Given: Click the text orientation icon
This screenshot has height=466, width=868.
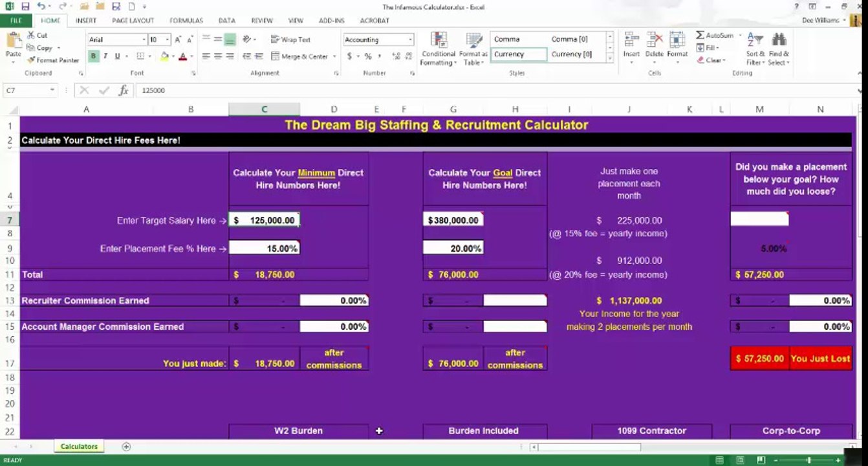Looking at the screenshot, I should click(x=248, y=39).
